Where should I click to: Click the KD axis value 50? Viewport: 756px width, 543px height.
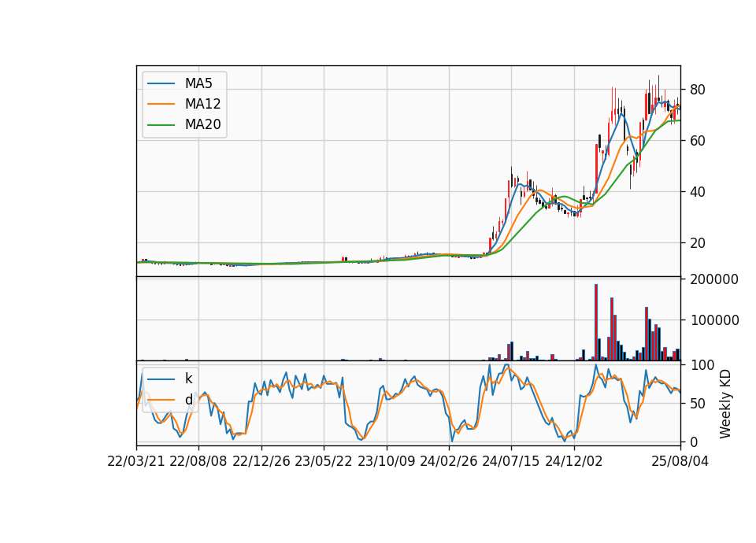(x=697, y=404)
